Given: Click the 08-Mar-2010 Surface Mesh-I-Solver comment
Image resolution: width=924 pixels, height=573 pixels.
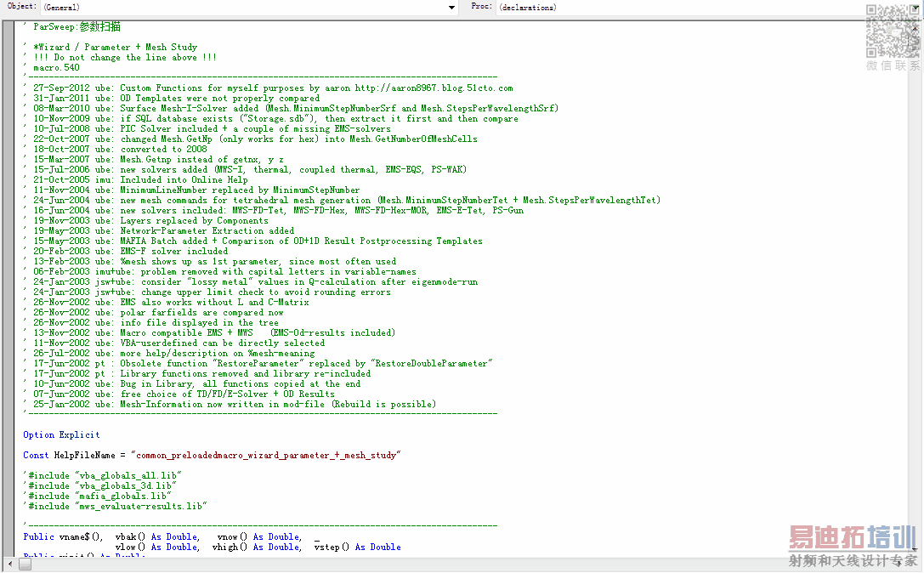Looking at the screenshot, I should point(291,109).
